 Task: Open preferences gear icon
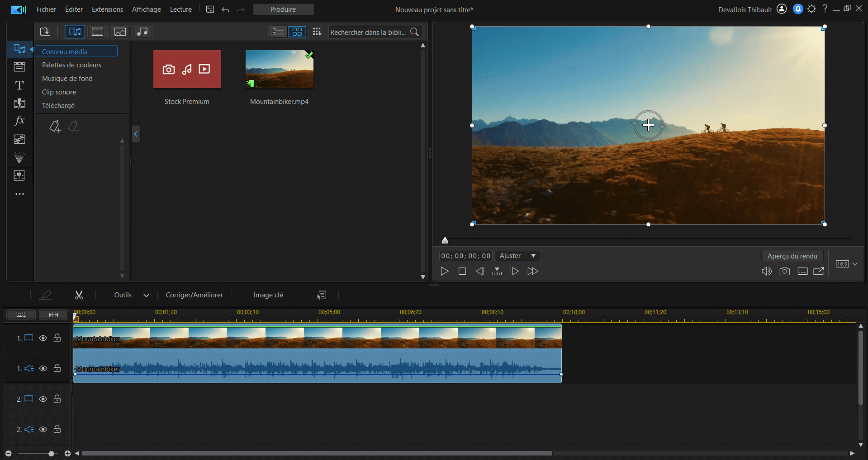[812, 9]
